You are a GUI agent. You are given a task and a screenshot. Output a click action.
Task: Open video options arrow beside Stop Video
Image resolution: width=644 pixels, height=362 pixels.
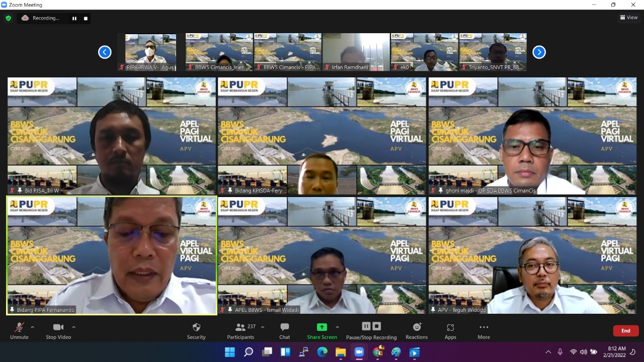click(x=73, y=327)
